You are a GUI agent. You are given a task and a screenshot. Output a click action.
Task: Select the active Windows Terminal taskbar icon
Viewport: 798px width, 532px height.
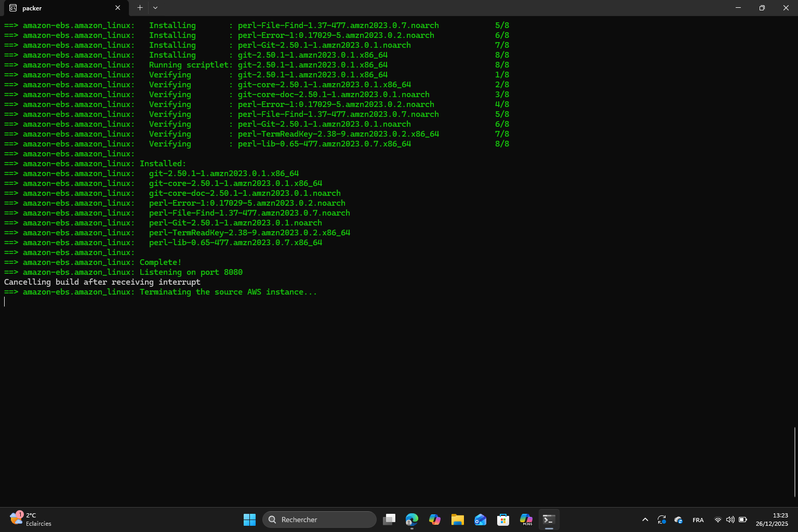[549, 520]
